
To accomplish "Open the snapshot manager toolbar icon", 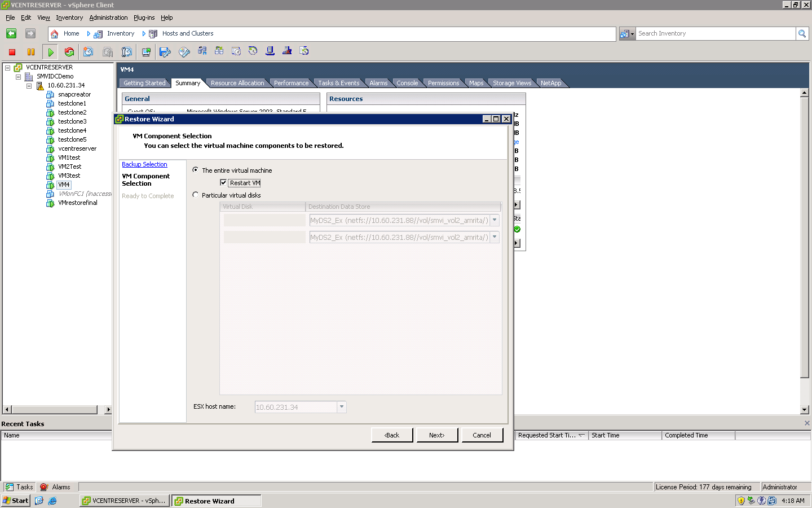I will pyautogui.click(x=127, y=52).
